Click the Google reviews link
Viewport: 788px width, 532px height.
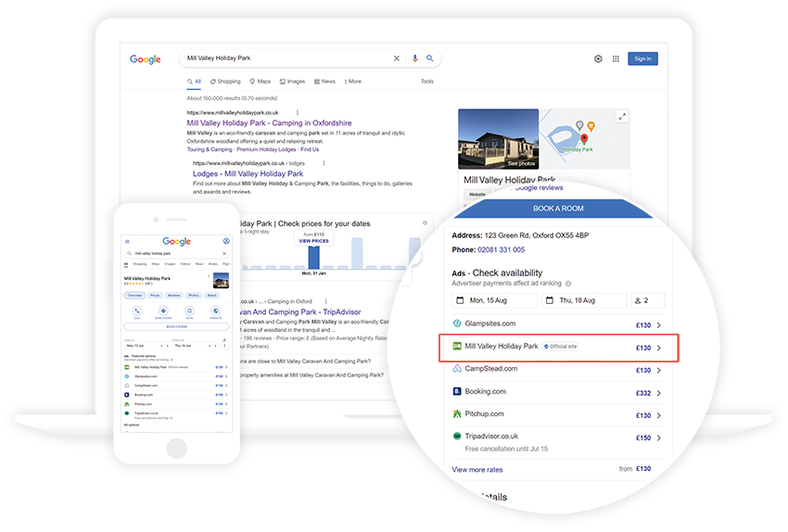(x=539, y=188)
